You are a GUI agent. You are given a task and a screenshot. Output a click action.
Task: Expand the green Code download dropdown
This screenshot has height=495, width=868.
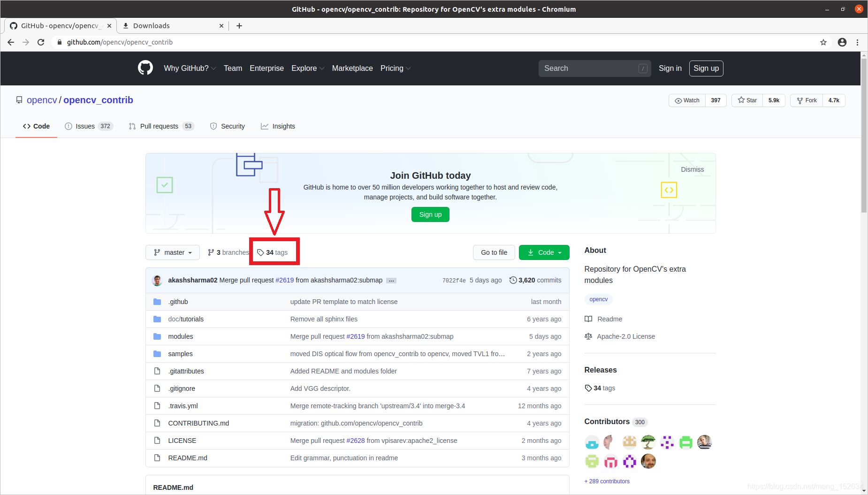544,252
